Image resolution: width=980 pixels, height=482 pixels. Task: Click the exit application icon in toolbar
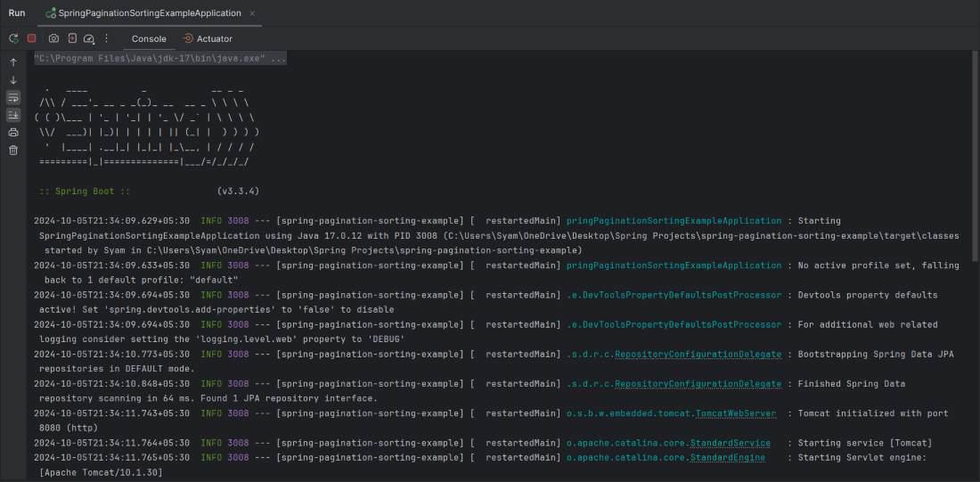point(72,38)
